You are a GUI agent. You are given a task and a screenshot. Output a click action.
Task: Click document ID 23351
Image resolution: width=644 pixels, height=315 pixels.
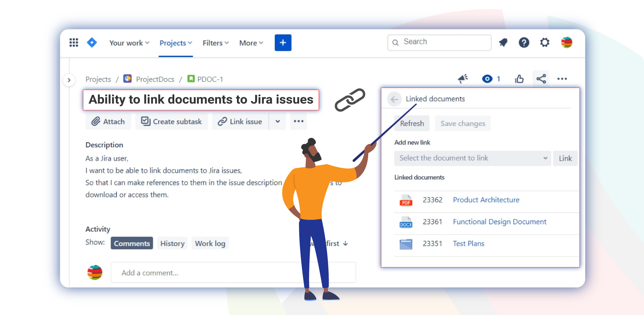433,244
